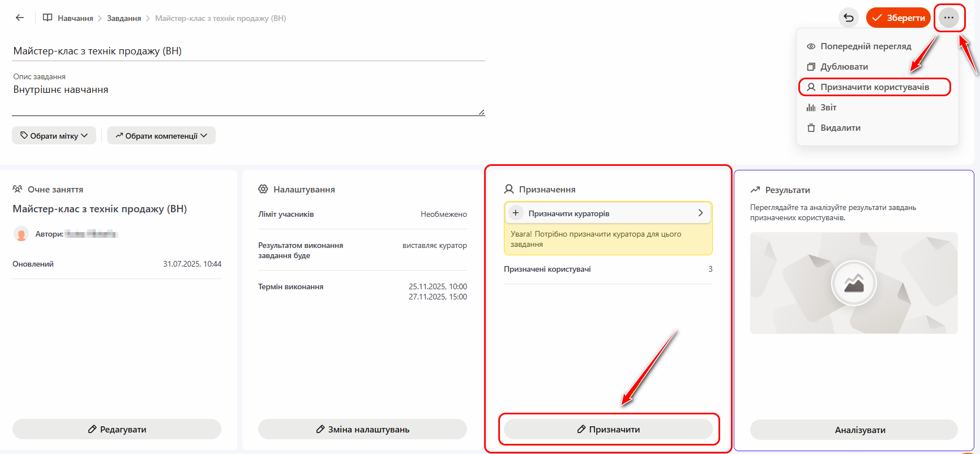Click the image placeholder in Результати

(x=853, y=282)
